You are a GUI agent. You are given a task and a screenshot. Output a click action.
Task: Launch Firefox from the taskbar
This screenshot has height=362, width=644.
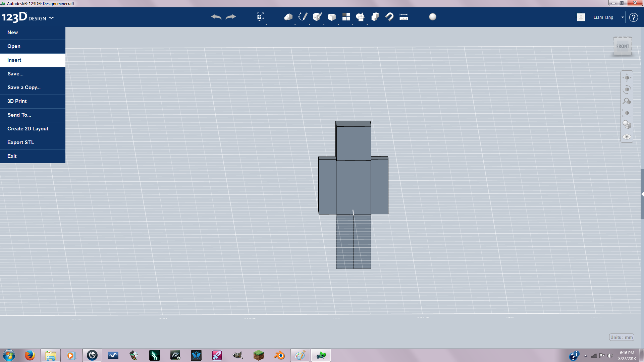click(x=30, y=355)
